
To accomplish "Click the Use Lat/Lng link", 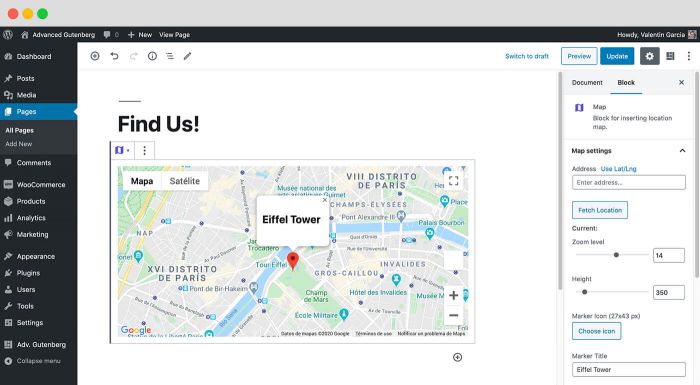I will tap(618, 169).
